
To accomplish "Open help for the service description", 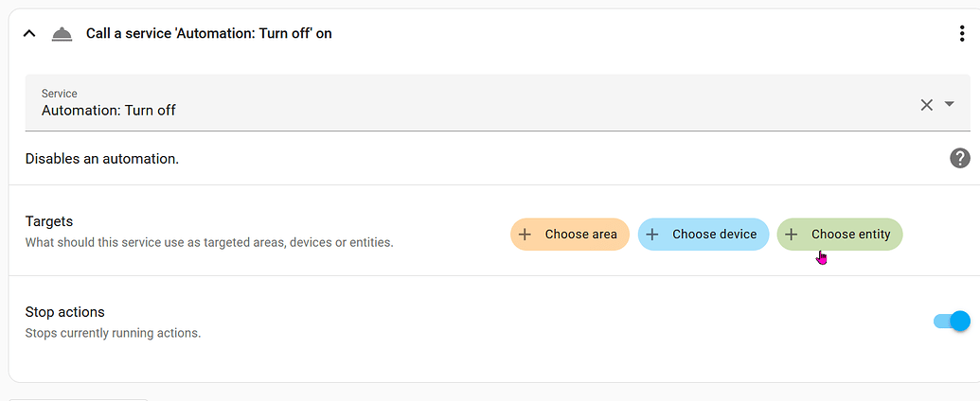I will 959,158.
